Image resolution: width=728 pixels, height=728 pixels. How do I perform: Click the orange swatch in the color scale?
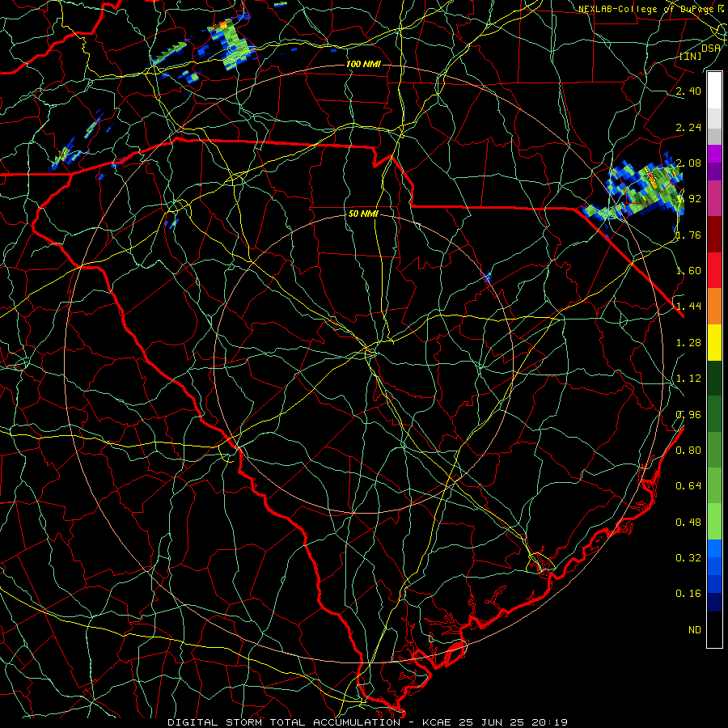click(x=714, y=306)
